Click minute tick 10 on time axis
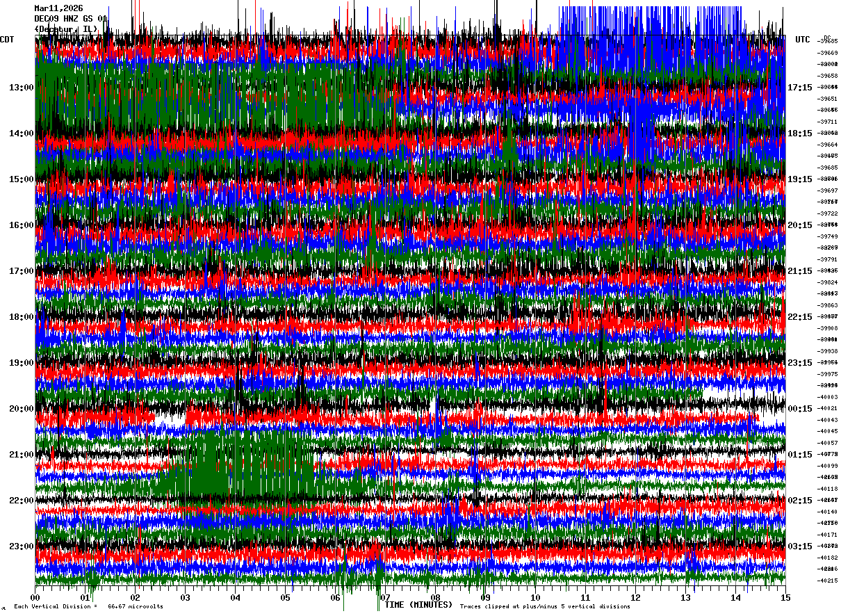 pos(536,597)
